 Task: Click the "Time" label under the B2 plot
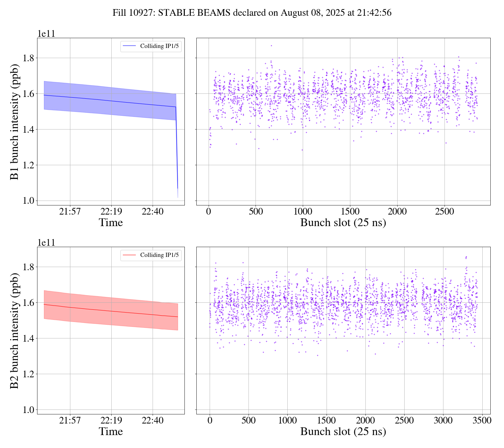click(x=111, y=432)
